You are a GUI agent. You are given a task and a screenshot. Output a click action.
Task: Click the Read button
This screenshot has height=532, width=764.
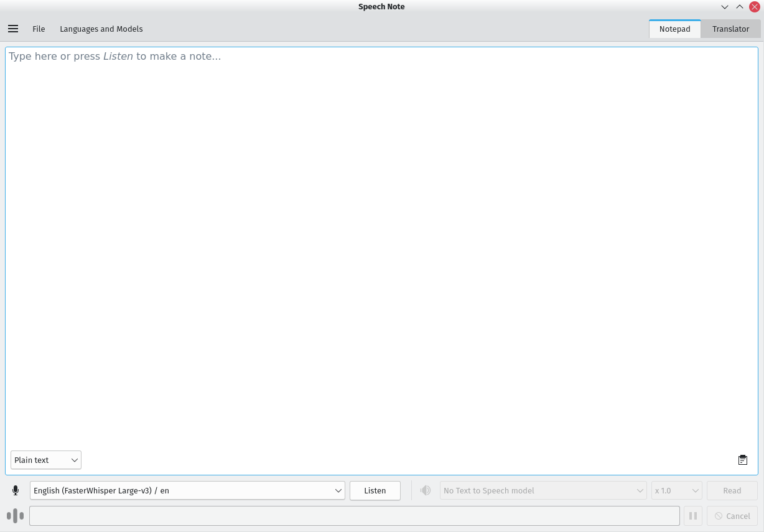[x=732, y=490]
